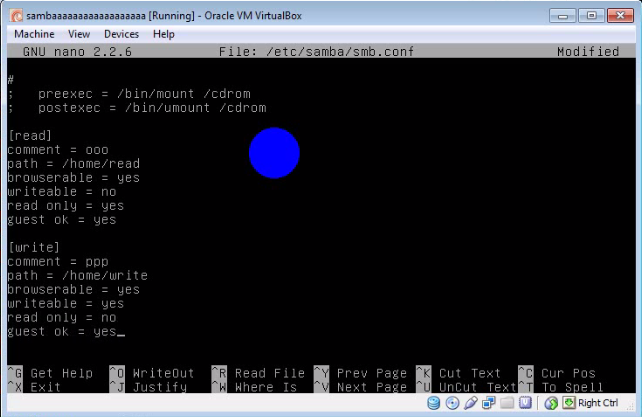Click browseable = yes under [write]
The height and width of the screenshot is (417, 642).
pos(74,289)
